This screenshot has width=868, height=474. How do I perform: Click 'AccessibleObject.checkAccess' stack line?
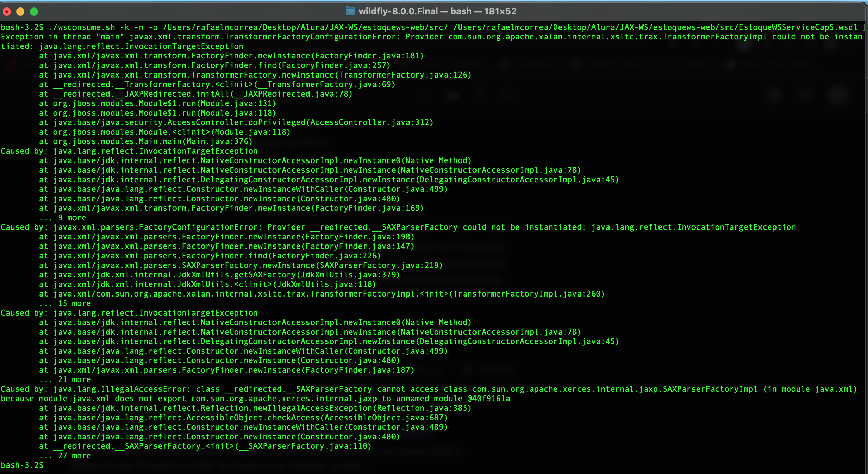(243, 418)
